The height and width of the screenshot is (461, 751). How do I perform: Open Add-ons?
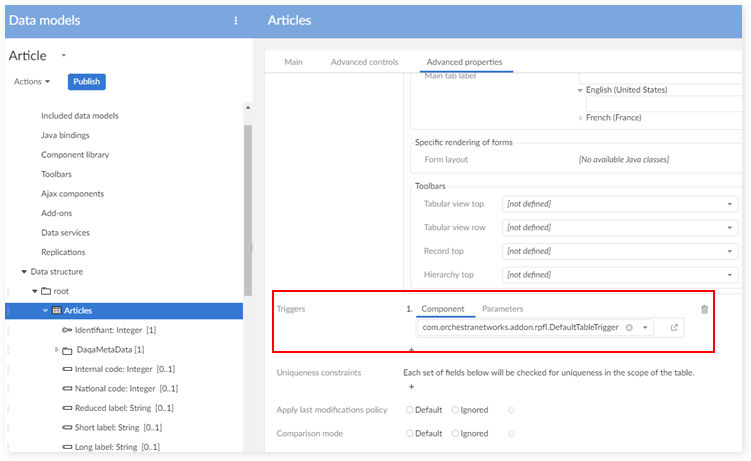(x=57, y=213)
